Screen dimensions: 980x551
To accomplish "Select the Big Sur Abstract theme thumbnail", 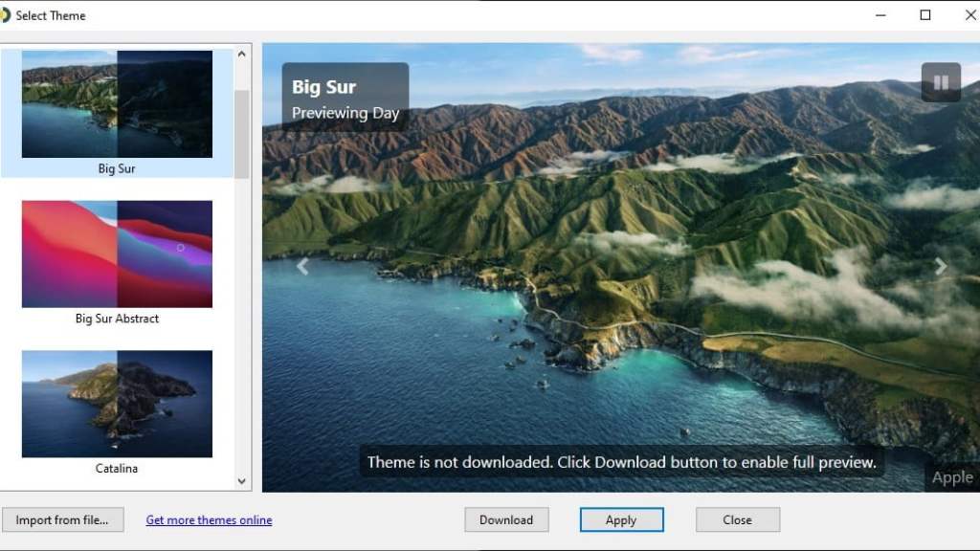I will tap(117, 253).
